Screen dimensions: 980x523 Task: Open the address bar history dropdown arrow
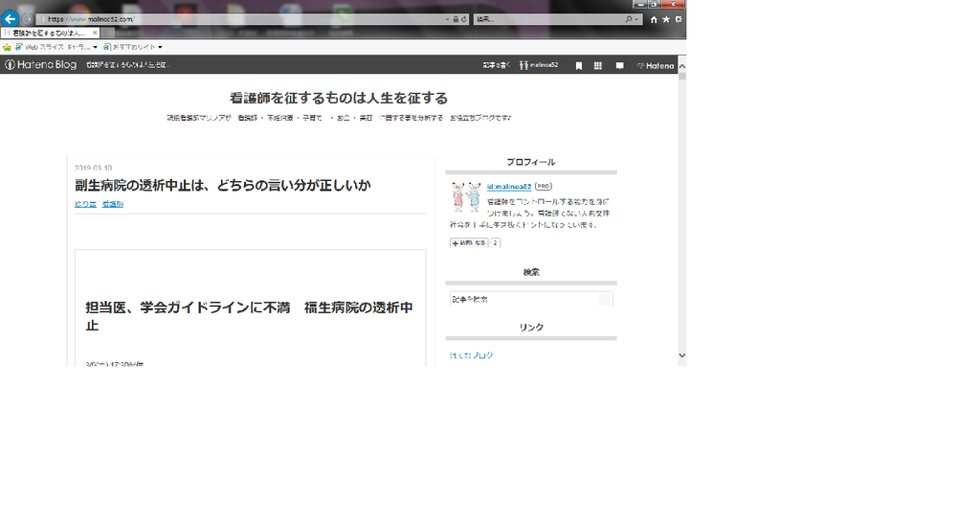[x=448, y=19]
